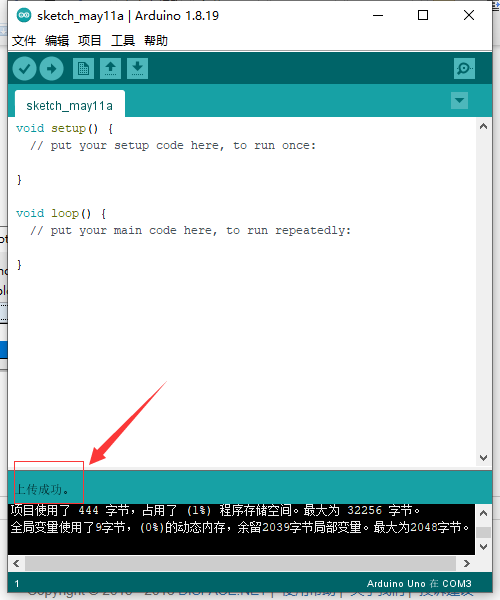Select the sketch_may11a tab

pyautogui.click(x=70, y=104)
